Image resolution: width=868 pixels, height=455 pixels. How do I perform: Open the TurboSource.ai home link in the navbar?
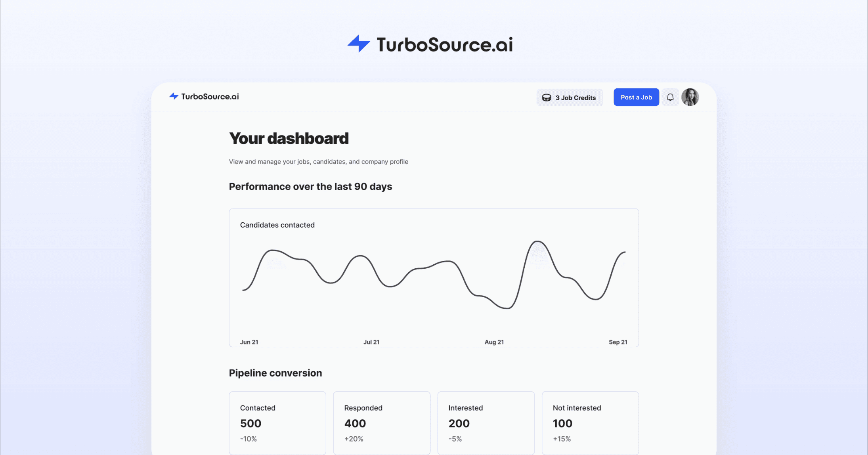204,96
